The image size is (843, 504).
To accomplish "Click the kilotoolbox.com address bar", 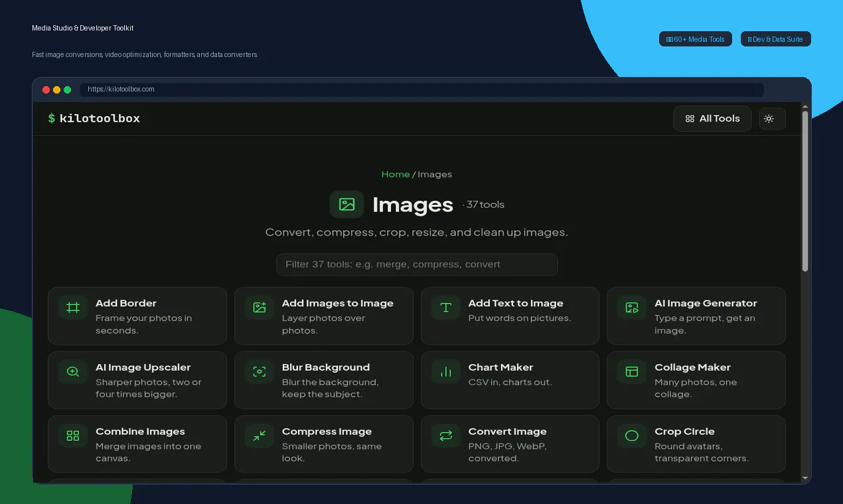I will pyautogui.click(x=421, y=90).
